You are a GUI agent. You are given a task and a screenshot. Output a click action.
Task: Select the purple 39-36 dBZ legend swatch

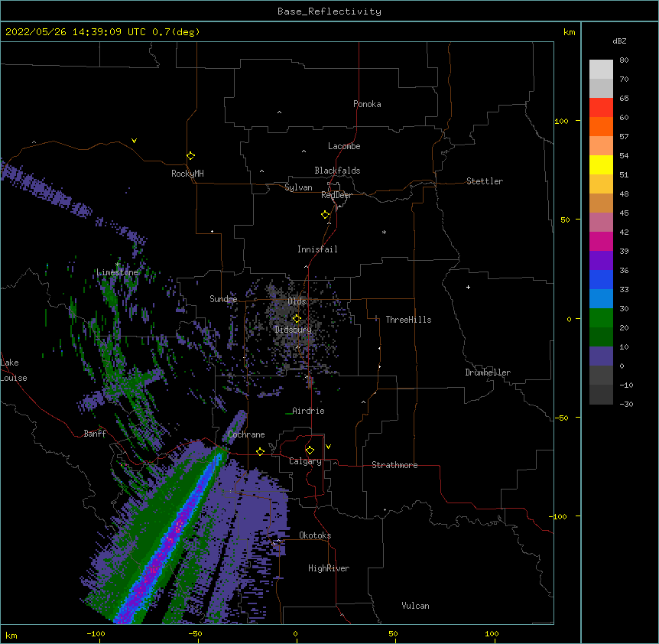coord(601,261)
